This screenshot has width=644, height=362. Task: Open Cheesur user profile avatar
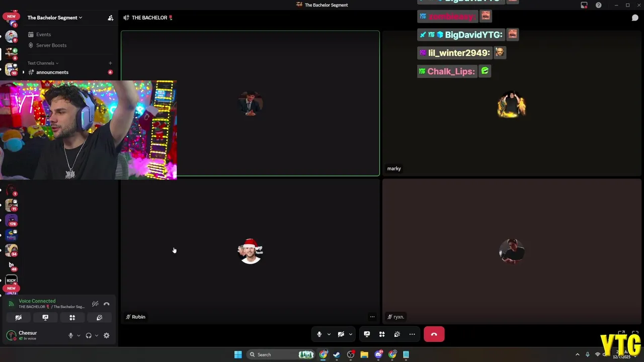[11, 335]
